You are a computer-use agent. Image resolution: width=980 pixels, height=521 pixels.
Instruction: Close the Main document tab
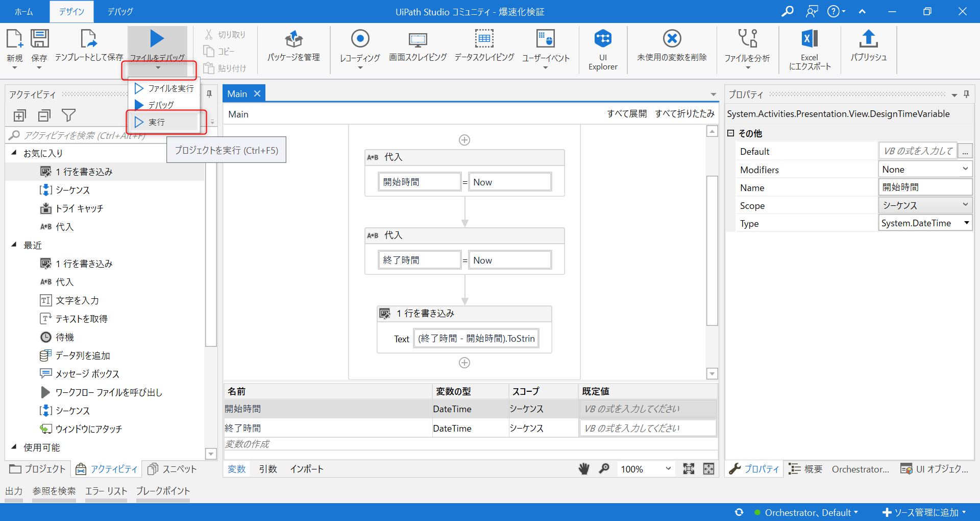pyautogui.click(x=257, y=93)
